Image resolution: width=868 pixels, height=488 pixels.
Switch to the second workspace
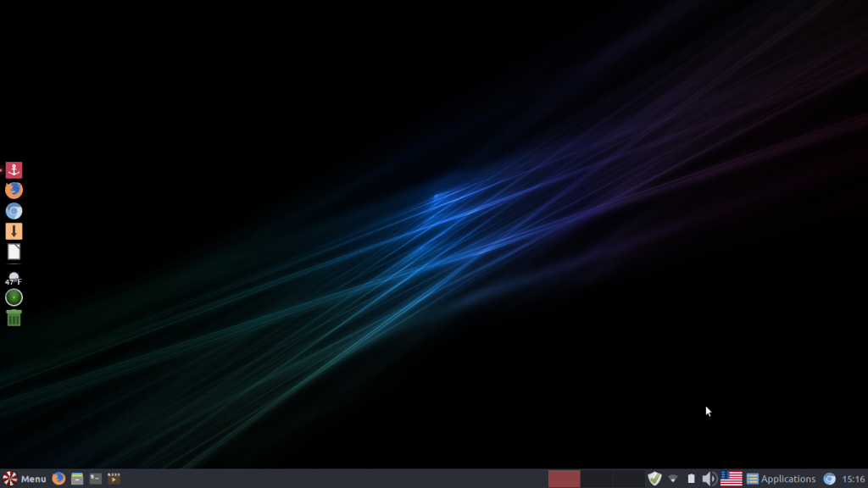596,479
